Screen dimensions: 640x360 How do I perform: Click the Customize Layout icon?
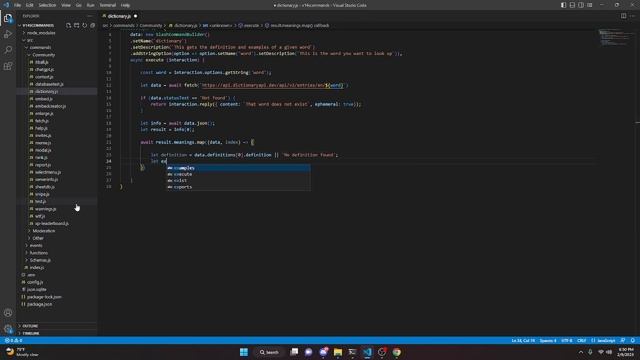point(589,5)
